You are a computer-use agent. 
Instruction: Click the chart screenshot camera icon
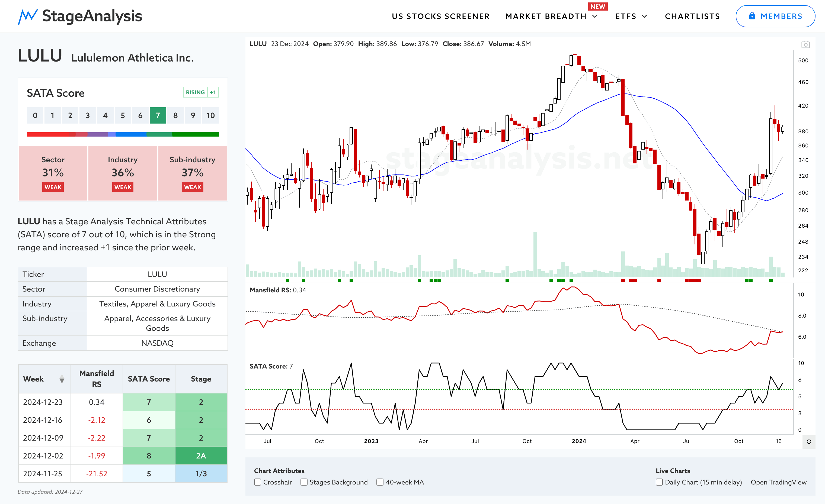(805, 44)
